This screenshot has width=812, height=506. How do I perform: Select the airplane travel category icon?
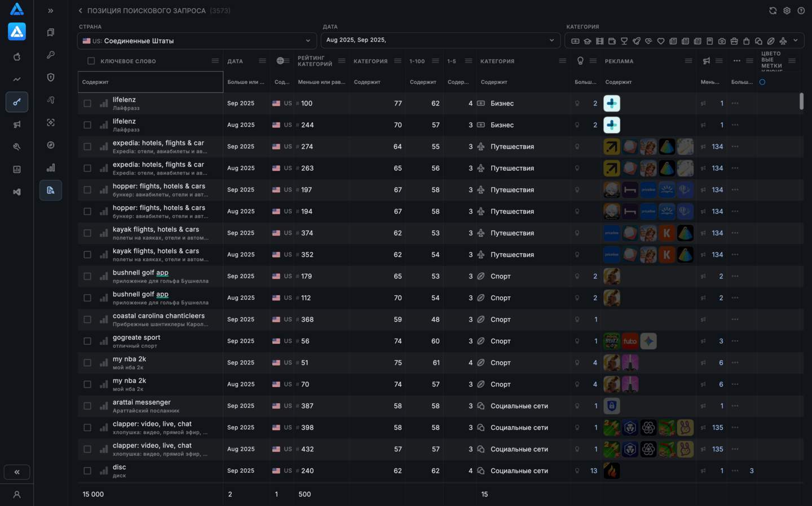pos(783,41)
